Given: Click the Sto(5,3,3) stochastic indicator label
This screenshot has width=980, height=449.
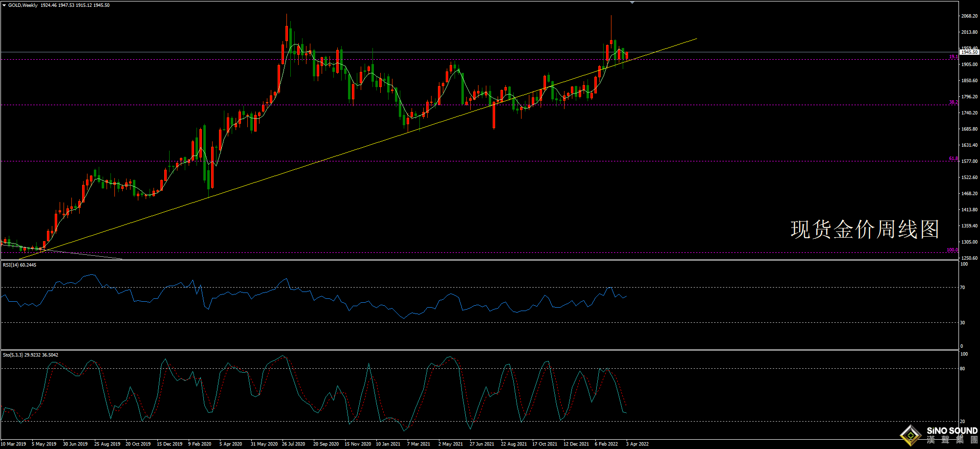Looking at the screenshot, I should point(30,355).
